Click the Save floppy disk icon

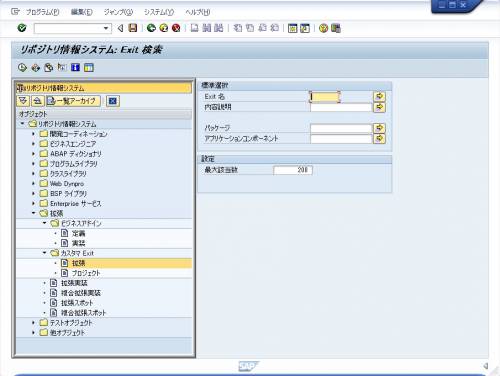(133, 28)
